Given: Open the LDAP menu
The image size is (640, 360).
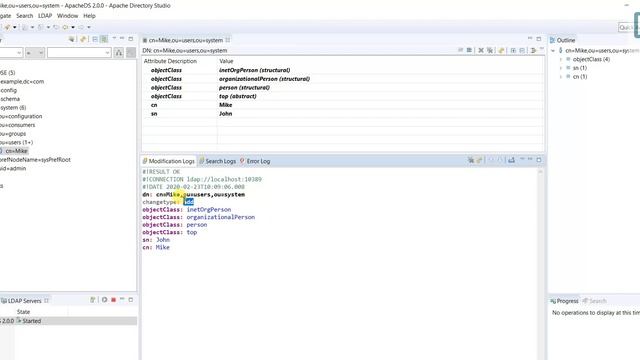Looking at the screenshot, I should coord(45,16).
